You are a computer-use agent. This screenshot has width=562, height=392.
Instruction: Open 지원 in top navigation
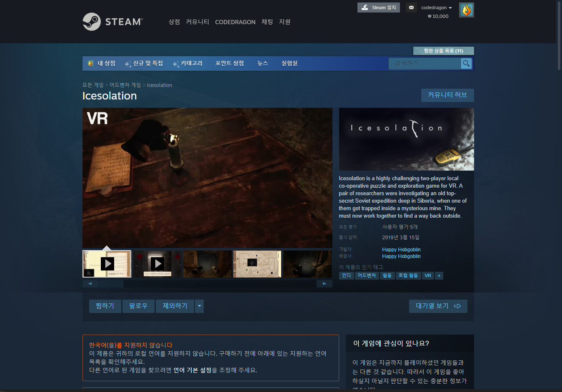(x=285, y=22)
